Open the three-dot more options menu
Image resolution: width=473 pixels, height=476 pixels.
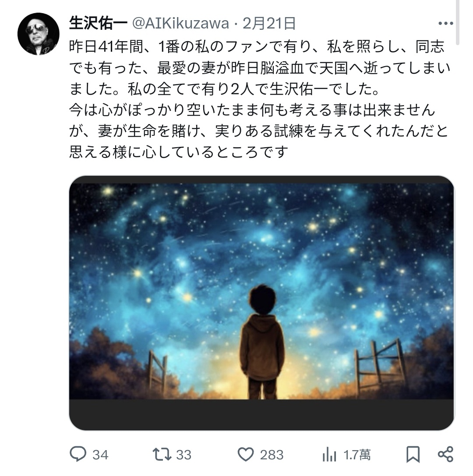446,23
